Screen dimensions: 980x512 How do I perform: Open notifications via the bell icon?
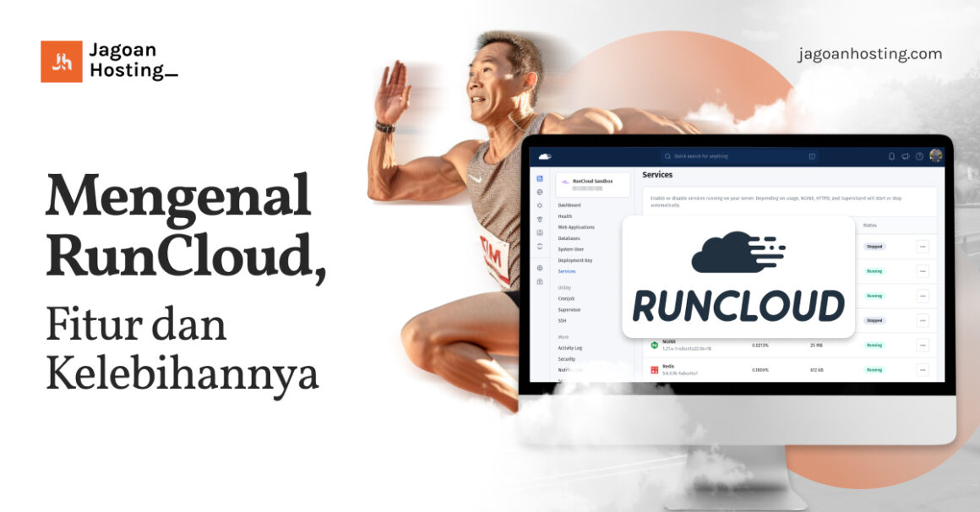coord(891,156)
